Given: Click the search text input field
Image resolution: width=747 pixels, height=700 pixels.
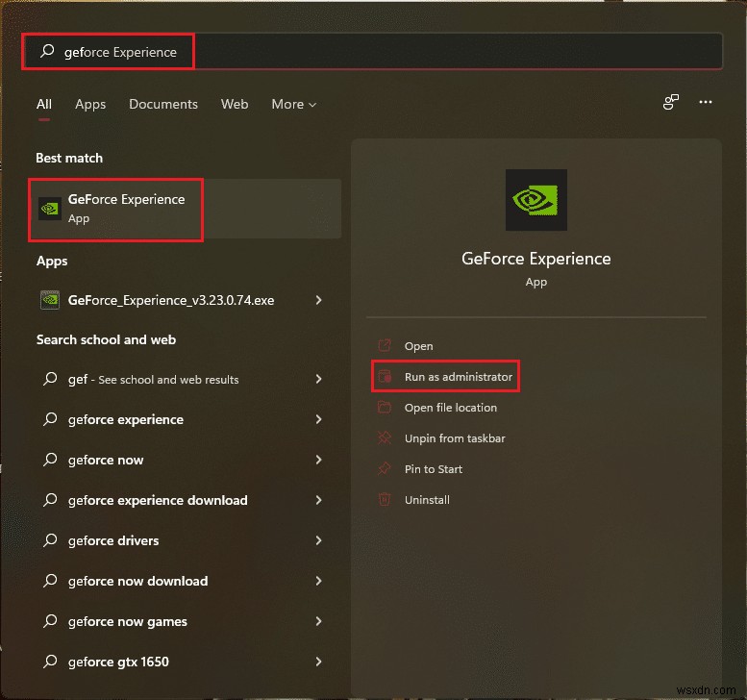Looking at the screenshot, I should (x=385, y=52).
